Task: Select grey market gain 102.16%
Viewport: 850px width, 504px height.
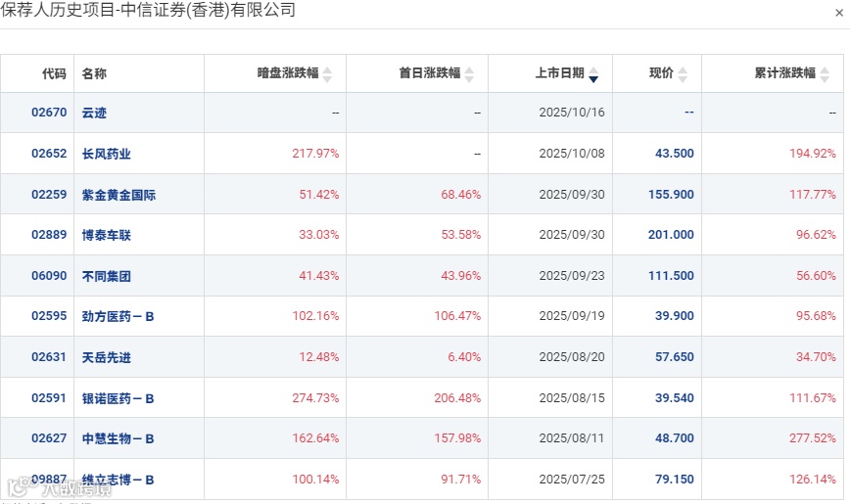Action: pos(315,316)
